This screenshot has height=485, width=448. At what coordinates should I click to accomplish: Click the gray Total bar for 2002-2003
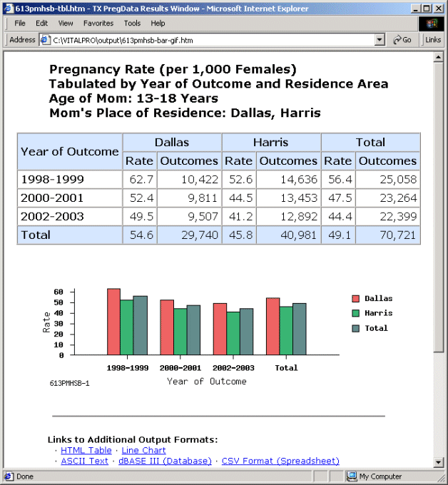click(x=246, y=332)
